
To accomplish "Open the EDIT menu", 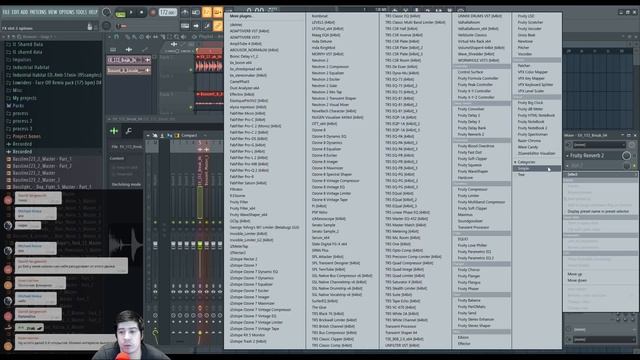I will click(x=15, y=12).
